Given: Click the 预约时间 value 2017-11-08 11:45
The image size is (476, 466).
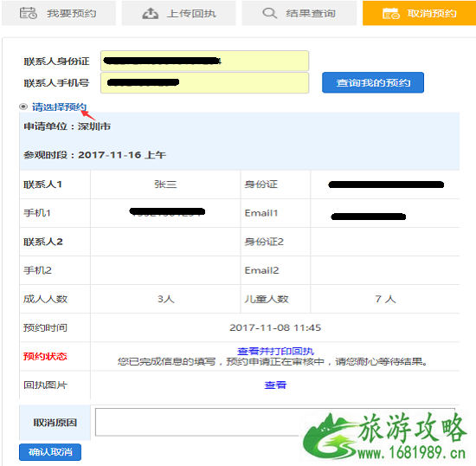Looking at the screenshot, I should click(275, 327).
